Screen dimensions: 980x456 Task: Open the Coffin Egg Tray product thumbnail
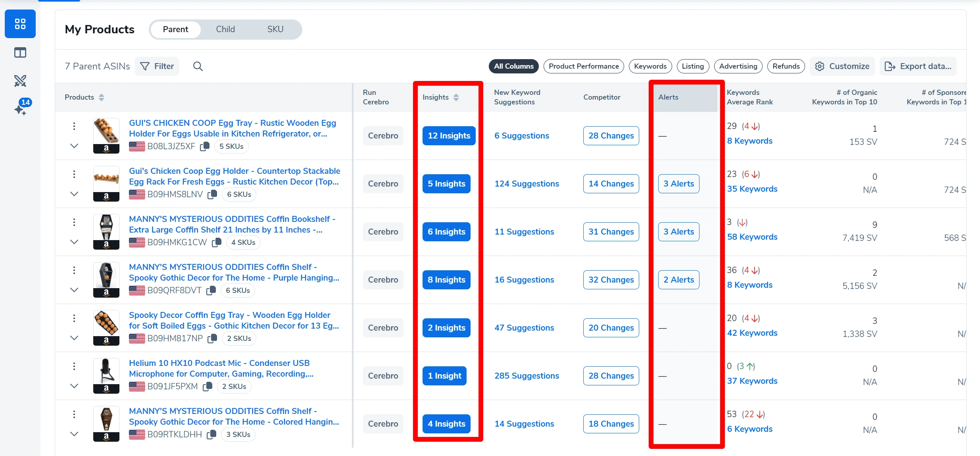coord(106,323)
